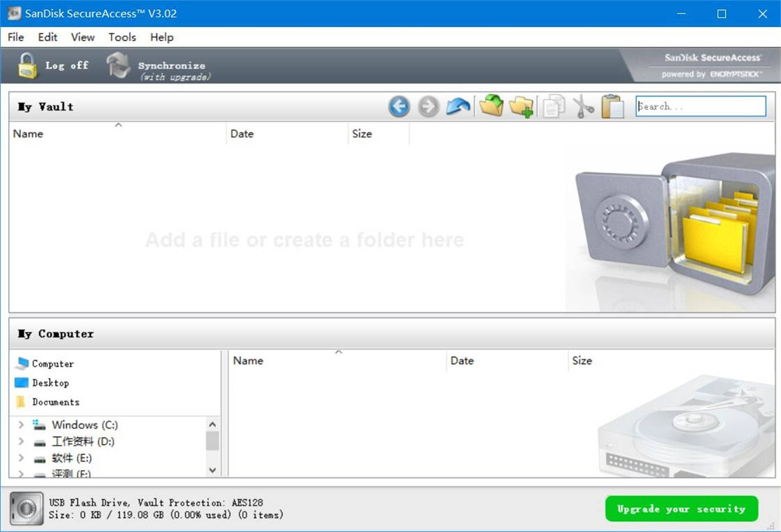
Task: Click the add files to vault icon
Action: click(x=491, y=106)
